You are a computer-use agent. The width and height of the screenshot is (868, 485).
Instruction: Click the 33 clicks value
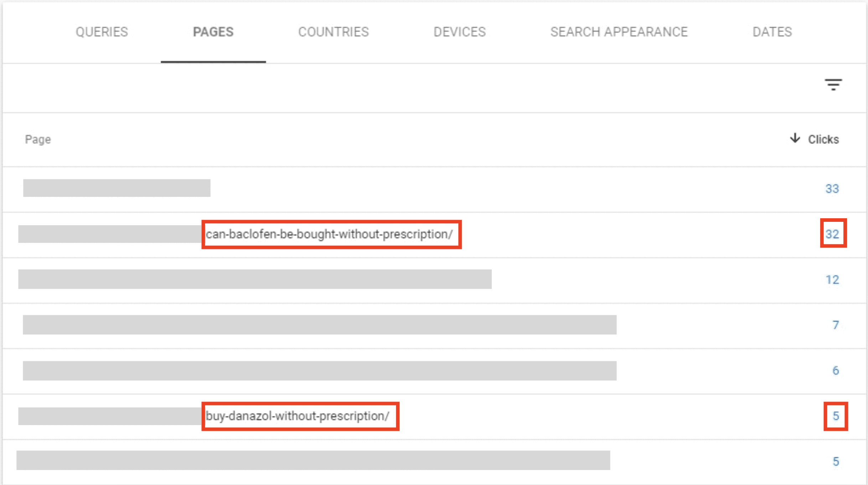[832, 189]
